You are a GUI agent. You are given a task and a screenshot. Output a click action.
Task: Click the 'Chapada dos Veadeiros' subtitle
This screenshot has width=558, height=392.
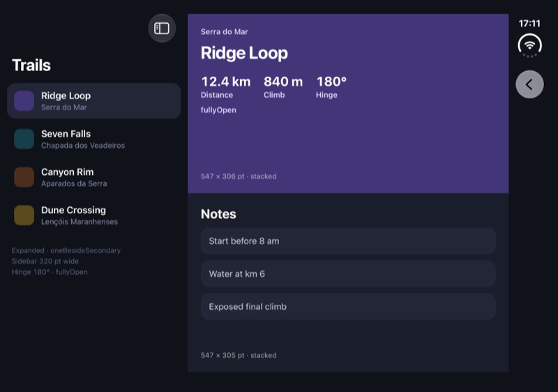click(x=83, y=146)
